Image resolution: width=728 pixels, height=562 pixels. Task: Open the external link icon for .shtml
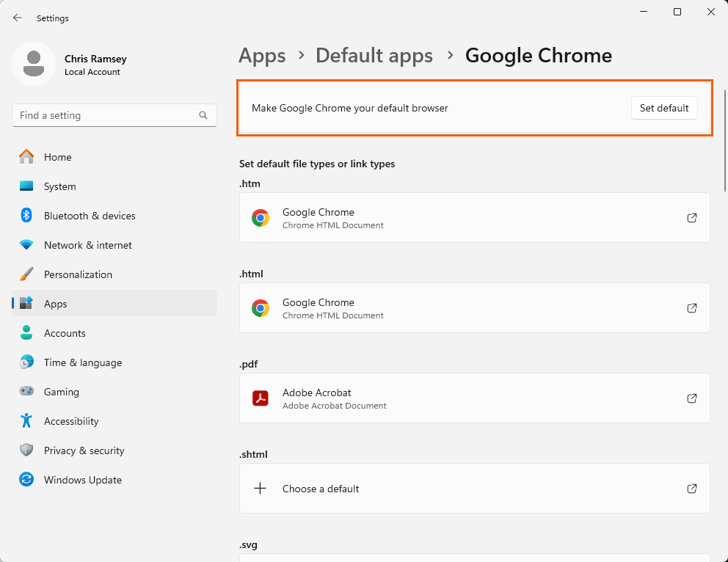click(x=692, y=488)
